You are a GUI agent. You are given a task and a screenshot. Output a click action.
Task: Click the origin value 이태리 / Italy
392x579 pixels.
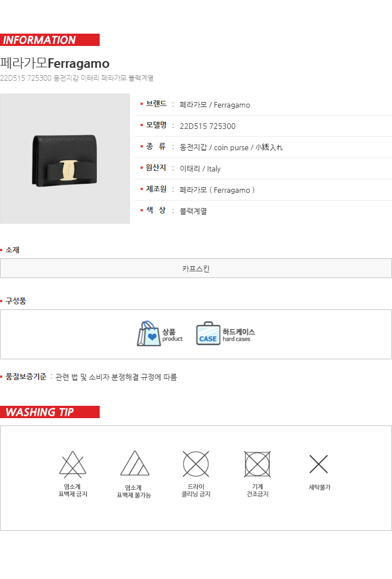200,169
